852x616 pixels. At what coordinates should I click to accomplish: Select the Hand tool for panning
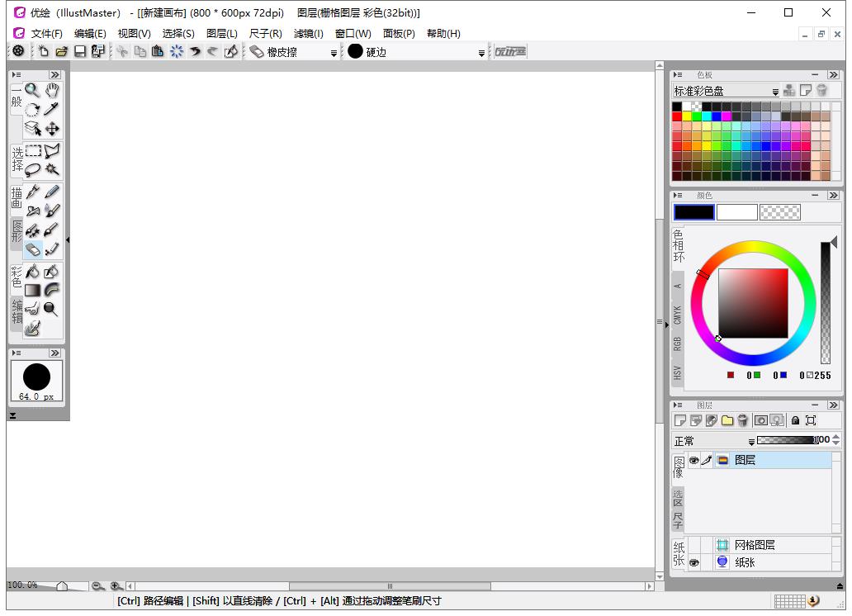click(50, 91)
